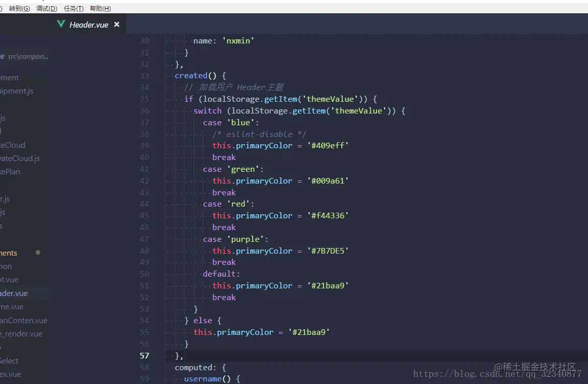Viewport: 588px width, 384px height.
Task: Click the color string '#409eff'
Action: point(328,146)
